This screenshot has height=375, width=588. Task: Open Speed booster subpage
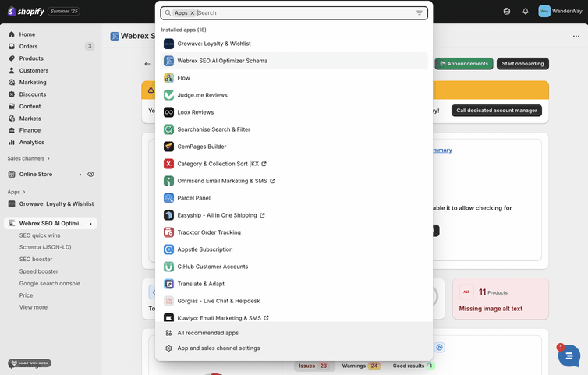point(39,271)
